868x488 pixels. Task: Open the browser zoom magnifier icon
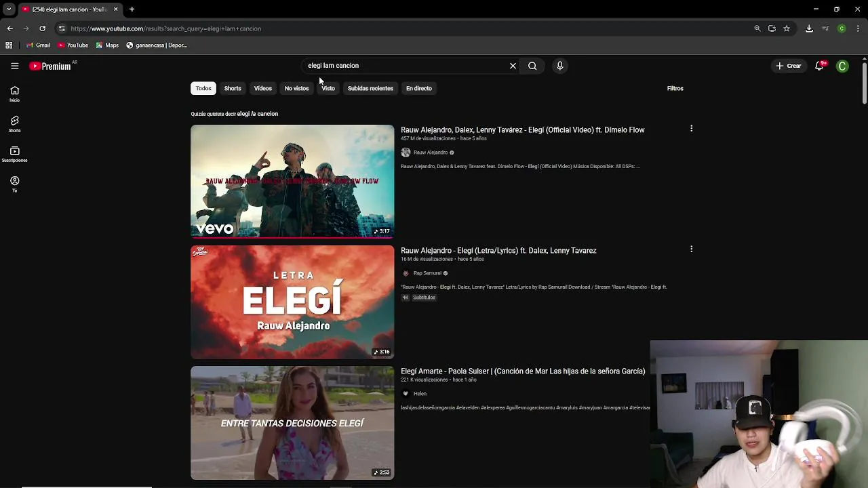coord(757,28)
